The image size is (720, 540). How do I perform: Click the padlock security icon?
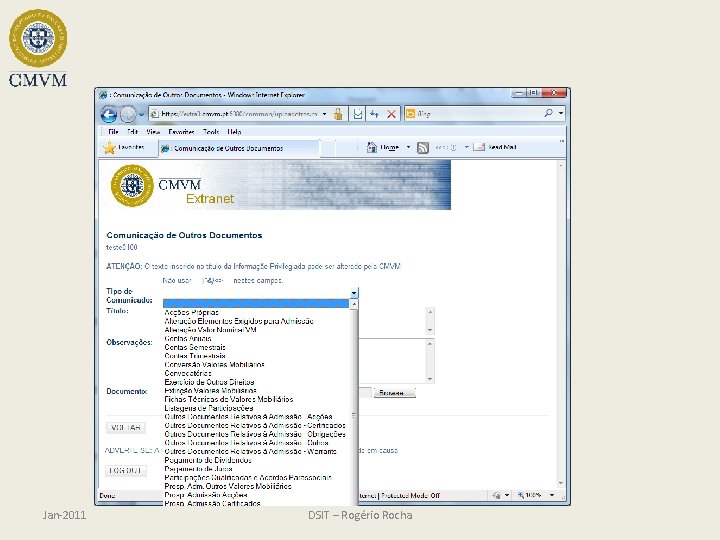[338, 114]
